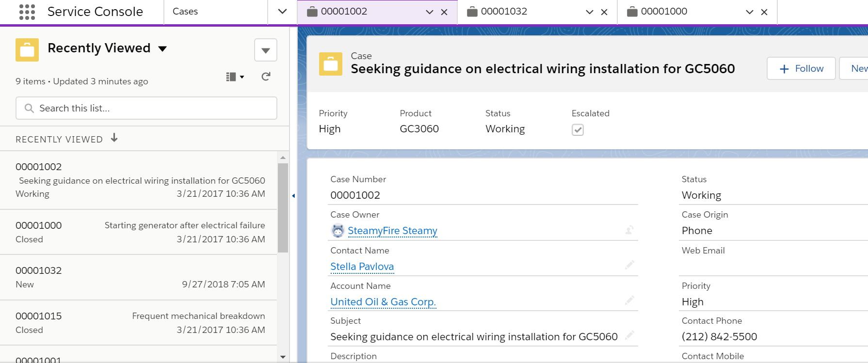Change Case Owner using the owner icon

(629, 230)
